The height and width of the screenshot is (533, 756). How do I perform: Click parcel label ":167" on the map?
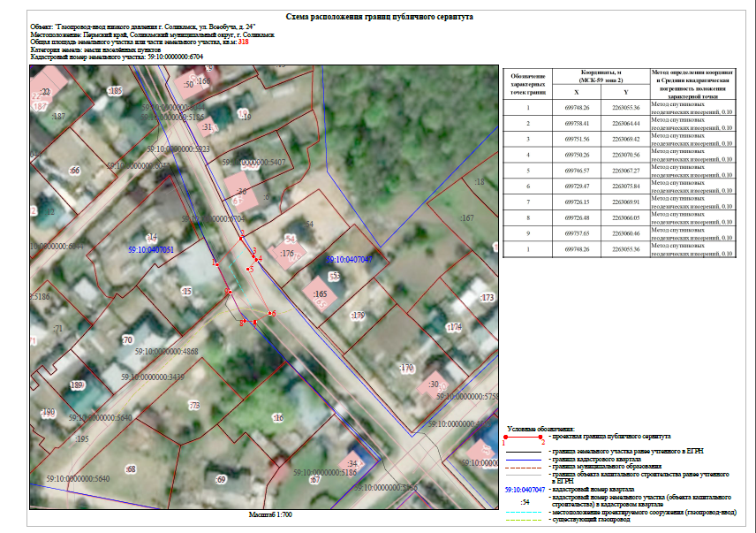466,218
